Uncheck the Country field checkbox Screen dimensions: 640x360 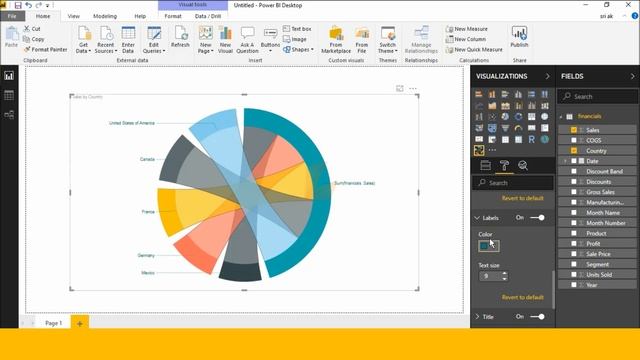point(574,150)
